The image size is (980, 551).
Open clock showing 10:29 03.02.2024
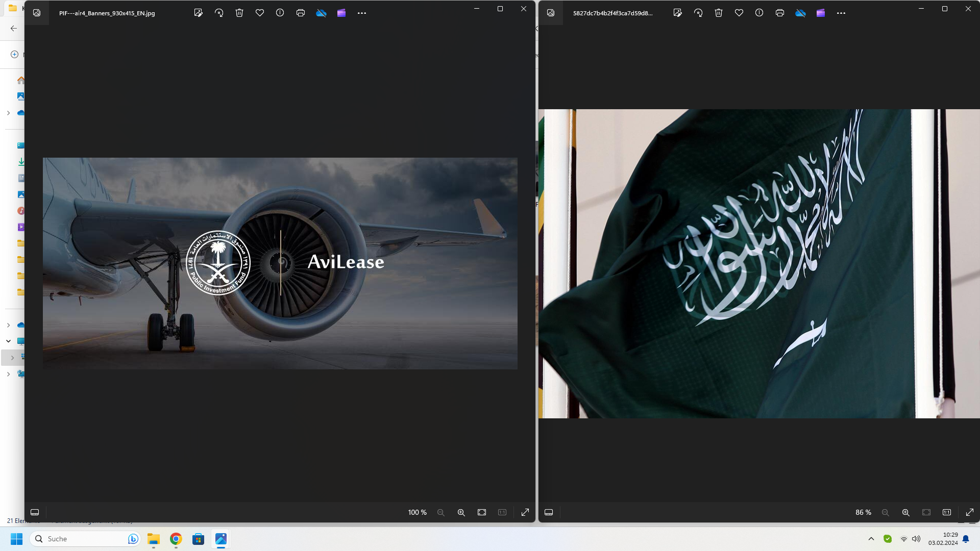943,539
